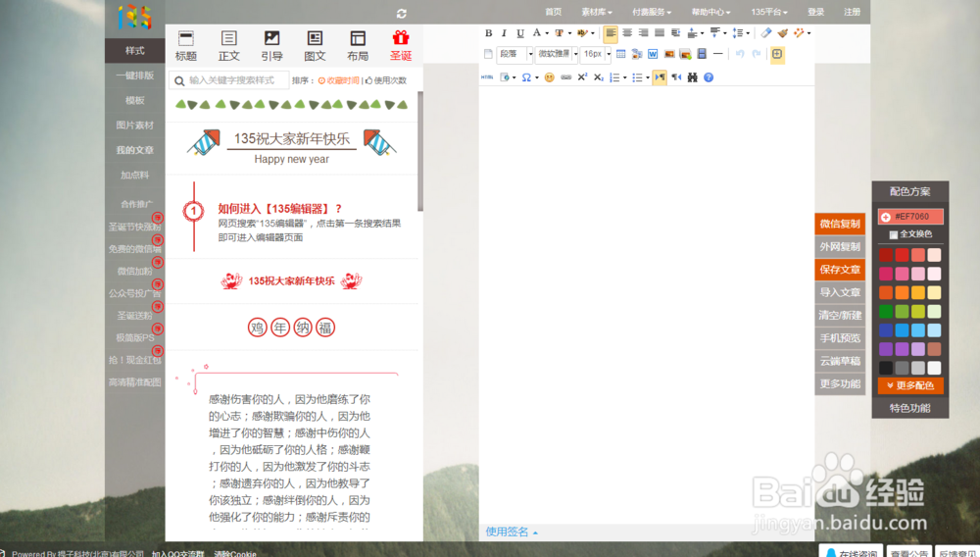Click the 登录 link
Image resolution: width=980 pixels, height=557 pixels.
click(815, 12)
